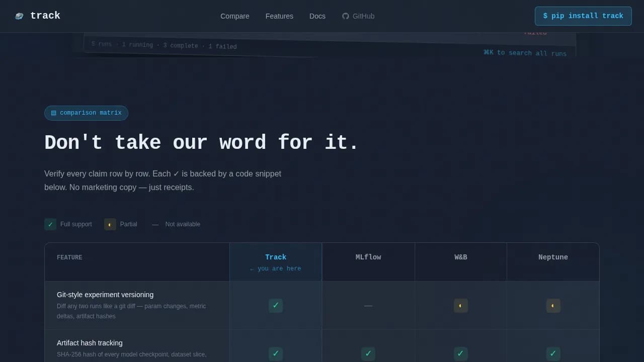Viewport: 644px width, 362px height.
Task: Select the Track column header
Action: click(x=276, y=257)
